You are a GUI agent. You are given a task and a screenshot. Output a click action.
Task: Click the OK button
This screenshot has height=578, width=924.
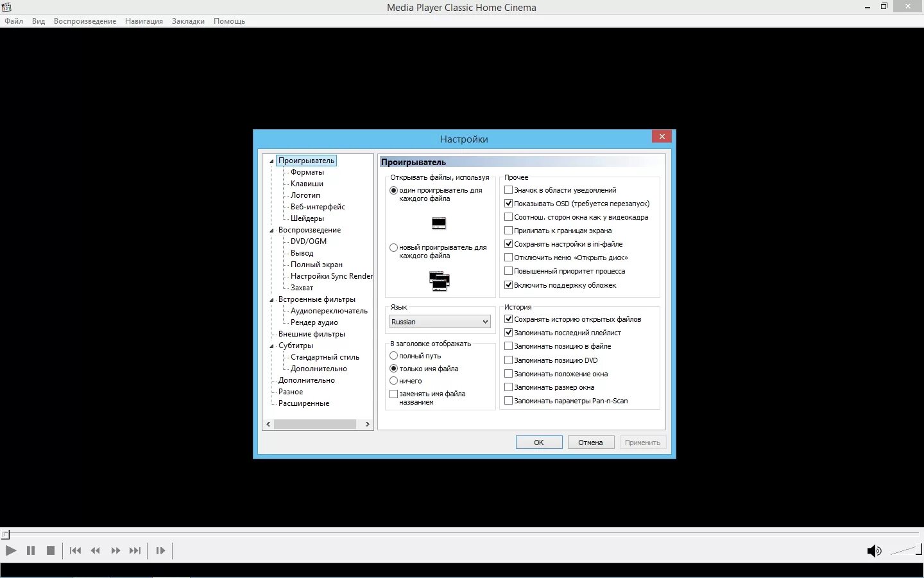(539, 442)
